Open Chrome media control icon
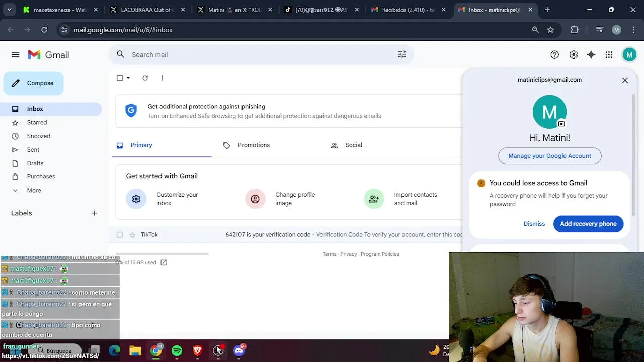 click(x=599, y=30)
